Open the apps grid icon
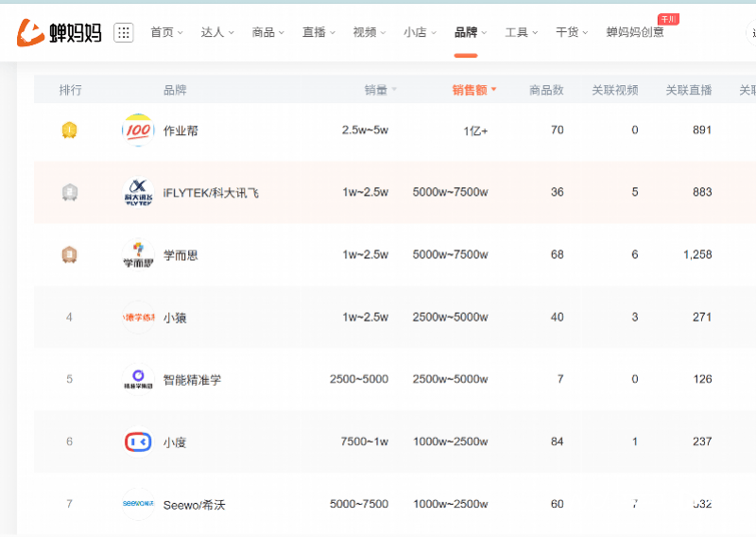 coord(124,32)
